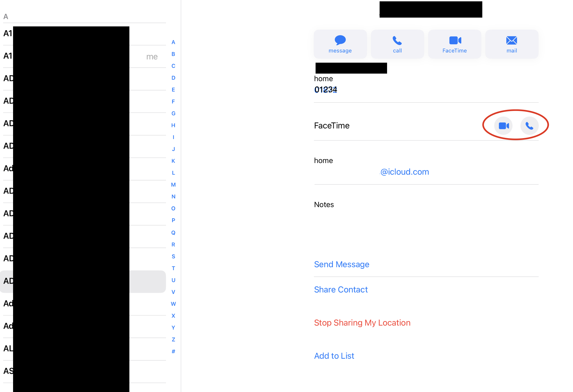The height and width of the screenshot is (392, 573).
Task: Jump to # in the index
Action: point(173,351)
